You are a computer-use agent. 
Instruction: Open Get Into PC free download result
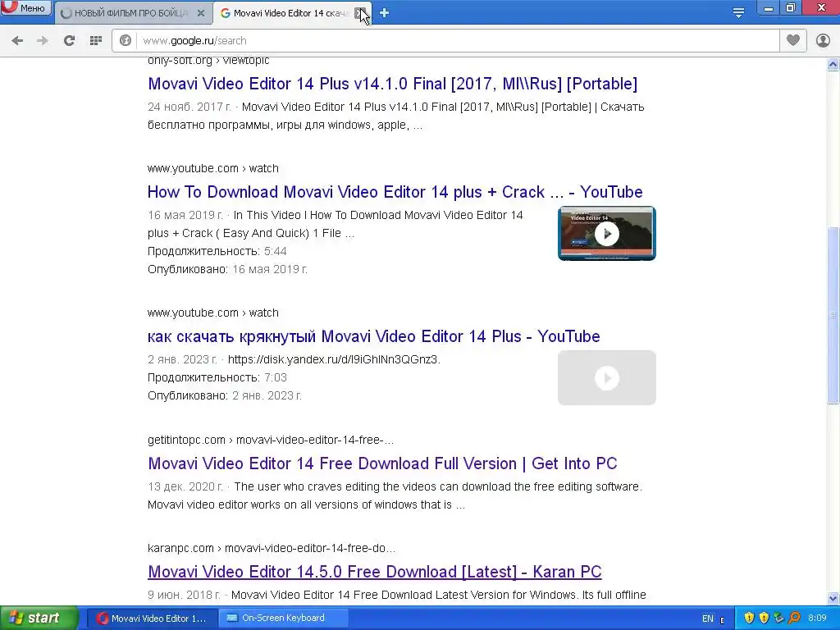tap(382, 463)
